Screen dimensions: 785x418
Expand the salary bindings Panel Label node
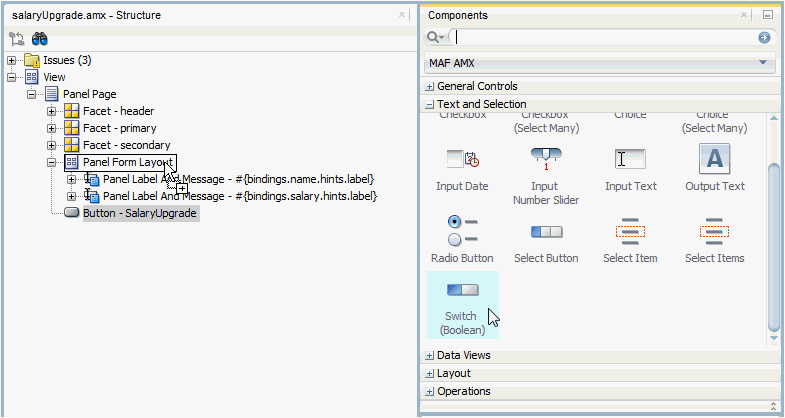tap(72, 197)
